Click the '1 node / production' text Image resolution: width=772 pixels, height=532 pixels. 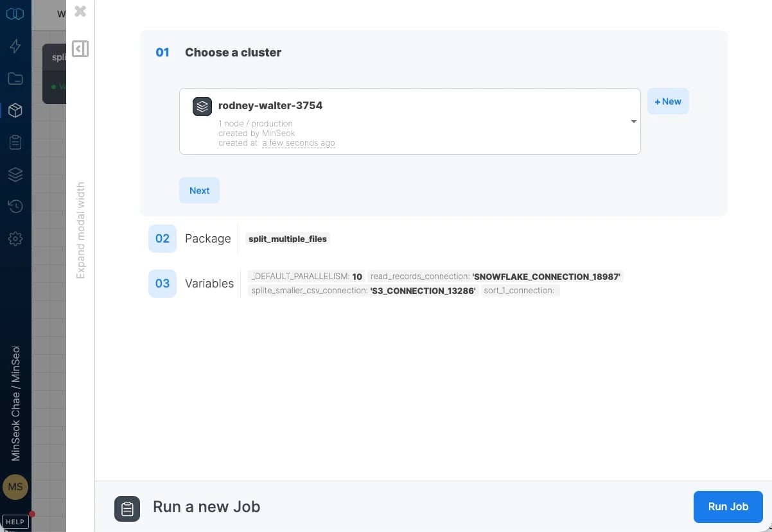pyautogui.click(x=256, y=123)
